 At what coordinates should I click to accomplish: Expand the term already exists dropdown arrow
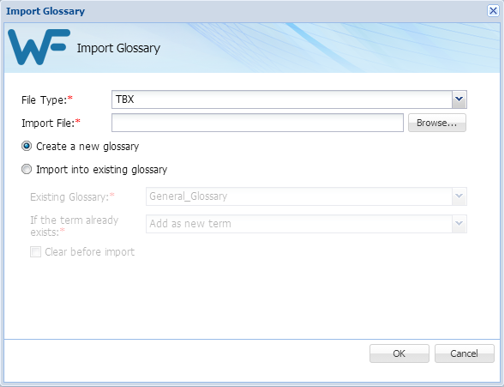tap(459, 223)
